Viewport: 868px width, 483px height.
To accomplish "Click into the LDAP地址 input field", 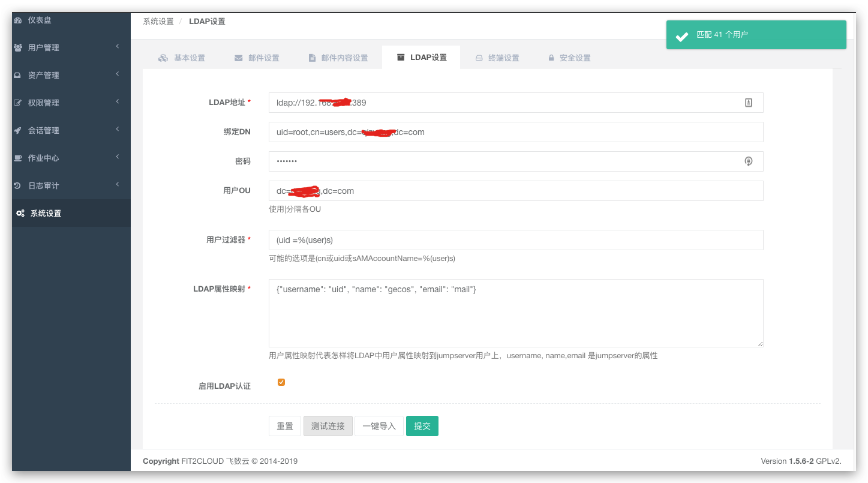I will (516, 103).
